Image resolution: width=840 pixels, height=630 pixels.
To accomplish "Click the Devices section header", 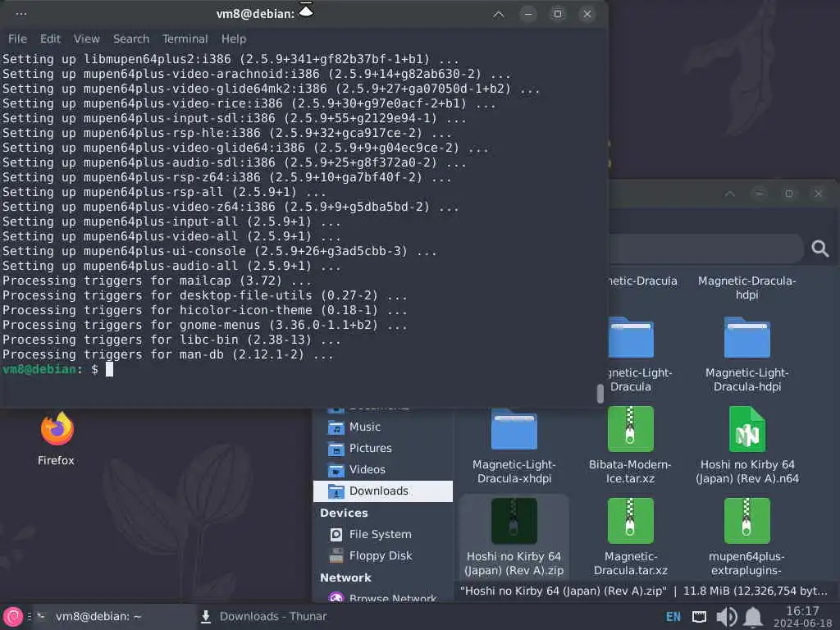I will pos(344,513).
